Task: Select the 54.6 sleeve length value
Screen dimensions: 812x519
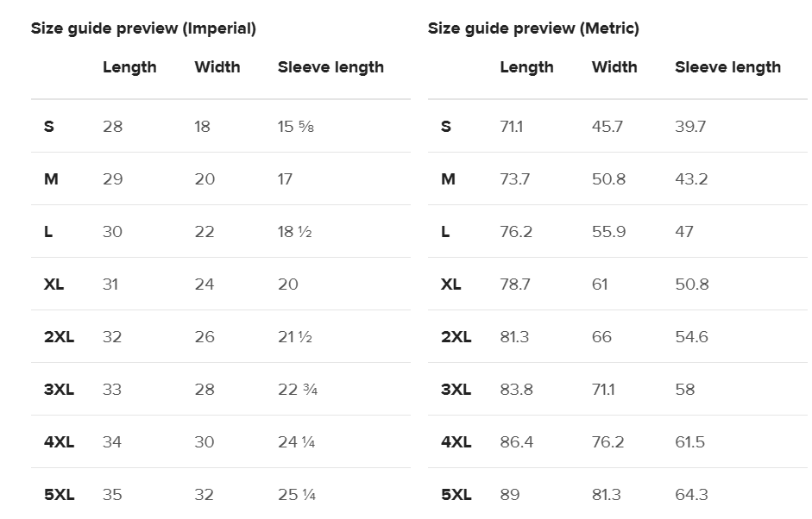Action: (x=691, y=337)
